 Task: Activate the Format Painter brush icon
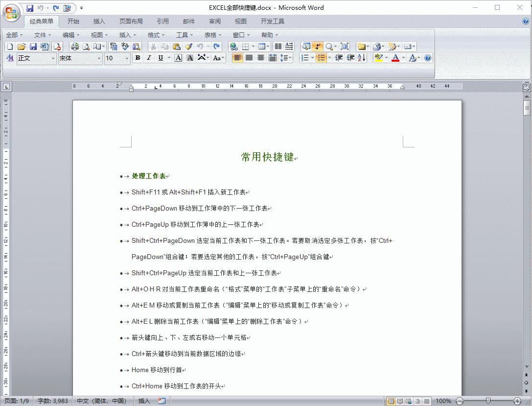(x=189, y=46)
